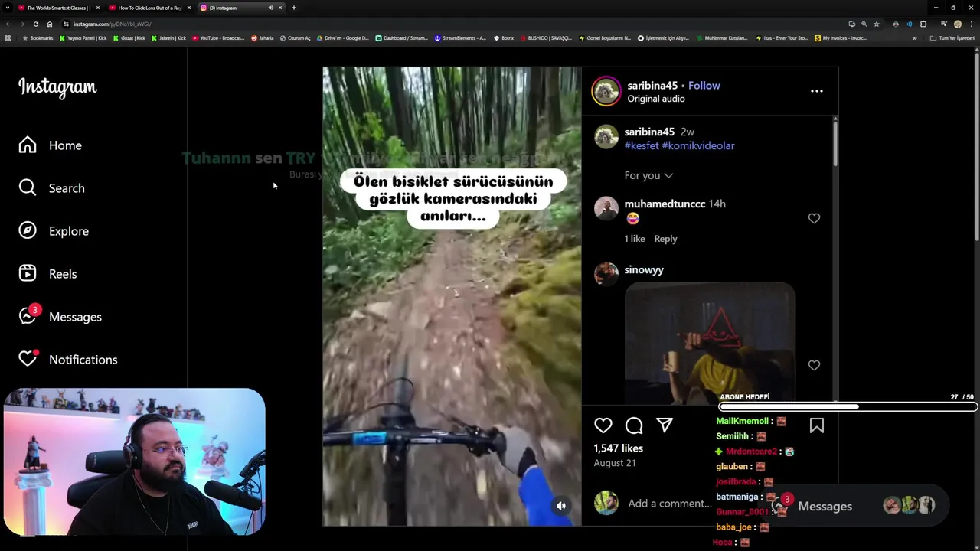Expand the For you comment sorting dropdown
Image resolution: width=980 pixels, height=551 pixels.
648,175
